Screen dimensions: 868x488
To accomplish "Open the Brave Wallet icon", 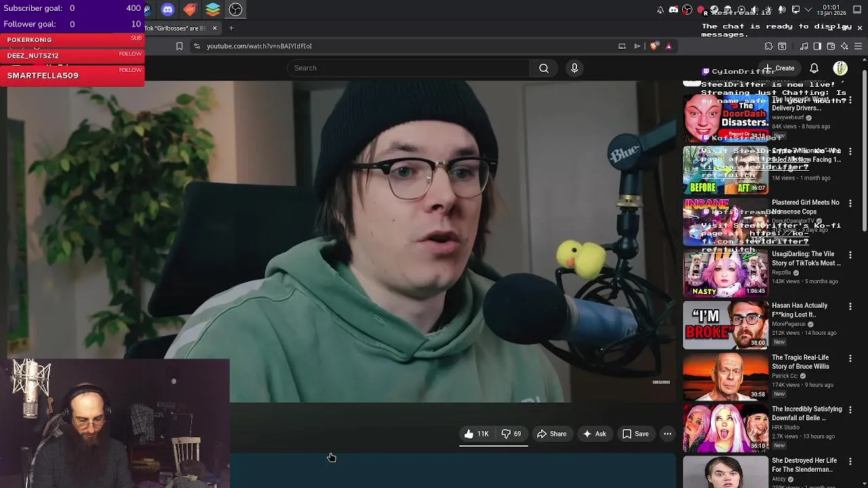I will point(831,46).
